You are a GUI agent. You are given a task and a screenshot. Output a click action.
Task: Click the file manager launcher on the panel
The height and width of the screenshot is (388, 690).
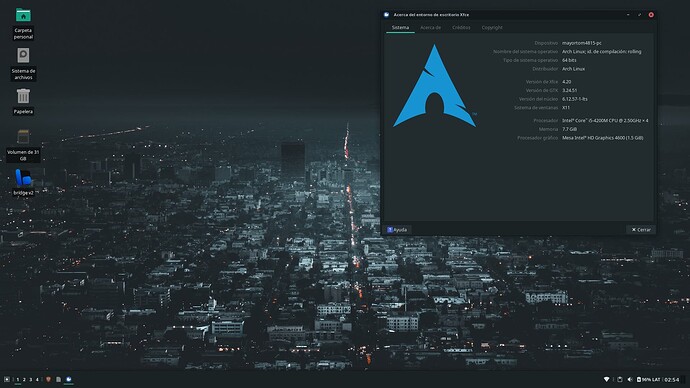click(59, 379)
